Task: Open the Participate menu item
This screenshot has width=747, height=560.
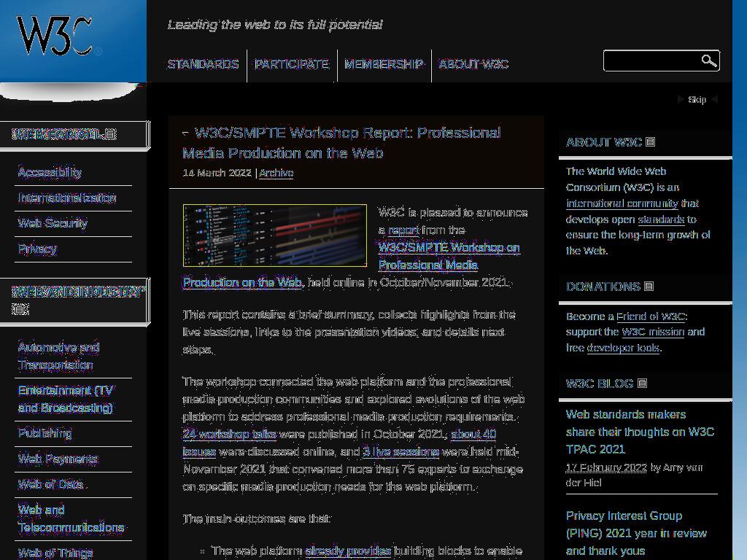Action: pyautogui.click(x=292, y=64)
